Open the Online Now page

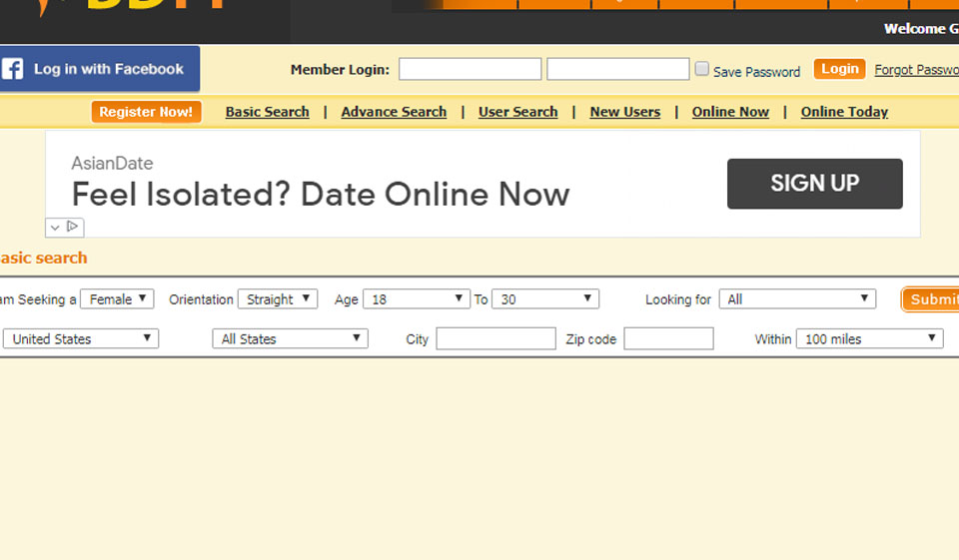(730, 112)
